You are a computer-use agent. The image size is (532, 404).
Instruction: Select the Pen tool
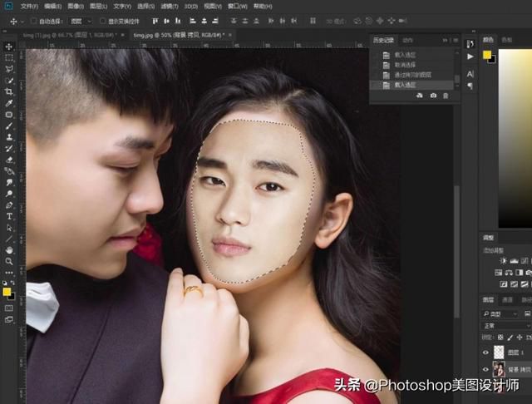click(9, 205)
